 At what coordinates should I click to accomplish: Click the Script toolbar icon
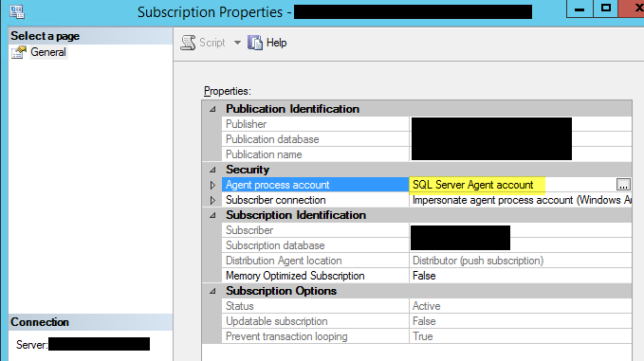tap(188, 43)
